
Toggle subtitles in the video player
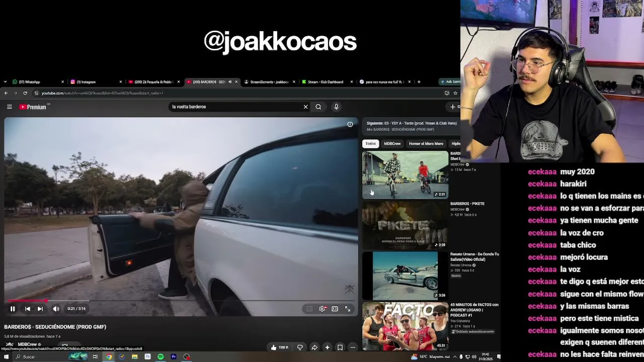pyautogui.click(x=309, y=309)
